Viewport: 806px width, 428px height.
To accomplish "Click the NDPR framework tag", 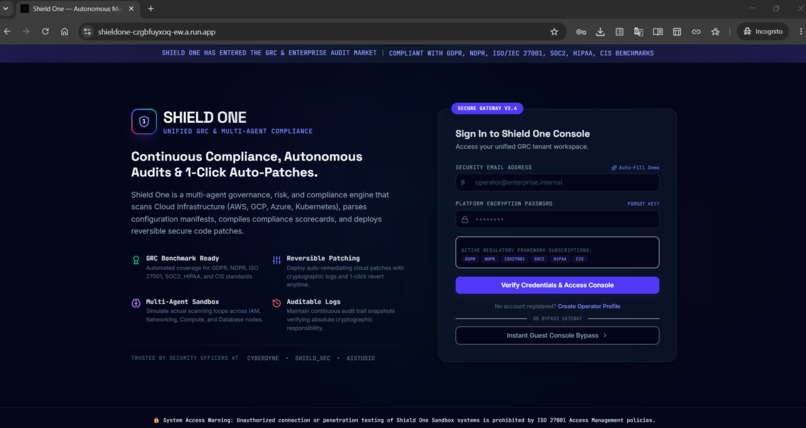I will (x=489, y=259).
